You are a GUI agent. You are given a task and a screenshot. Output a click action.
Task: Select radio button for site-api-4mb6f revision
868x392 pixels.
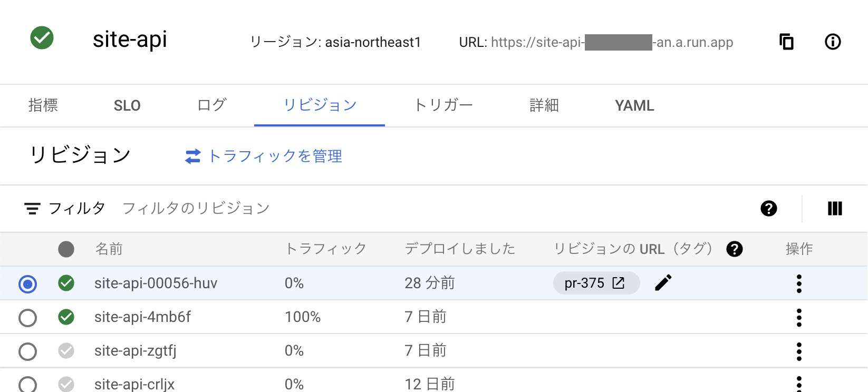coord(28,317)
